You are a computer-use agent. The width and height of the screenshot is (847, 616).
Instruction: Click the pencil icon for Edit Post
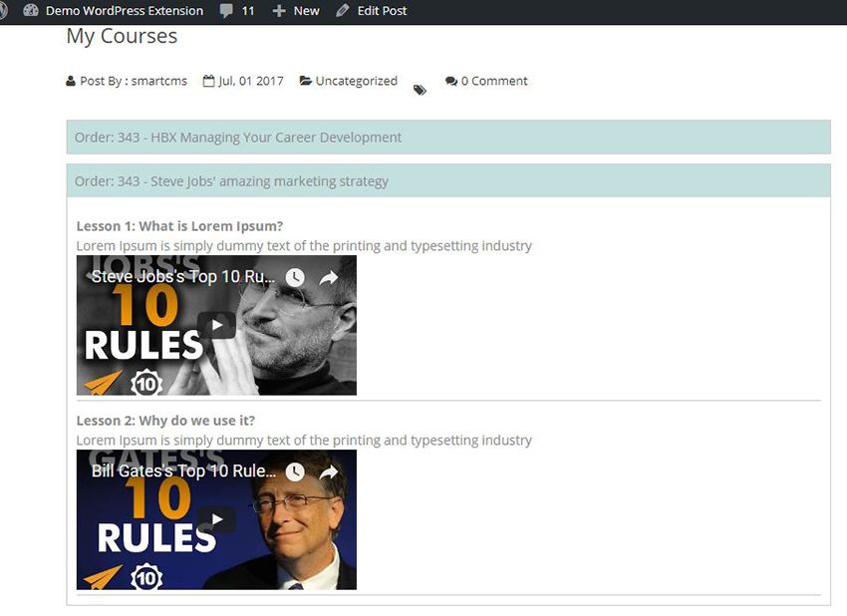coord(343,11)
